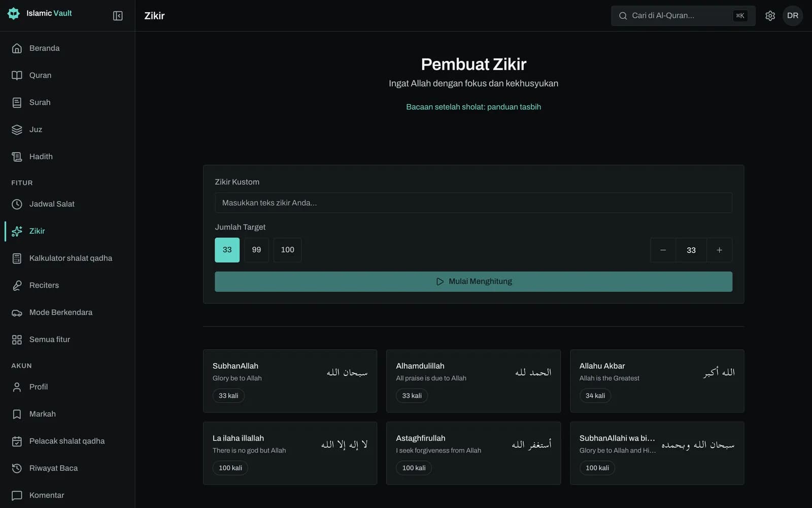Open Jadwal Salat clock icon
The height and width of the screenshot is (508, 812).
[x=17, y=204]
